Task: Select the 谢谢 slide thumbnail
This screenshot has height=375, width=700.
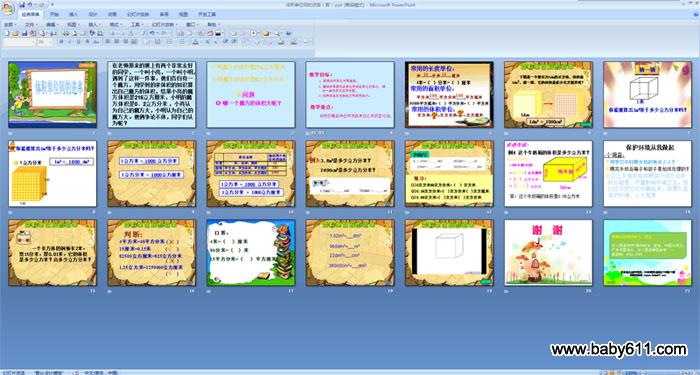Action: click(x=549, y=253)
